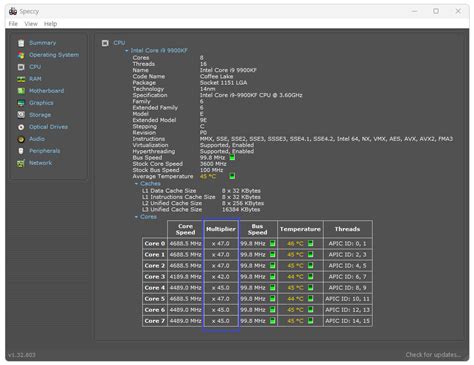Click the Coffee Lake code name value
The height and width of the screenshot is (365, 474).
click(216, 76)
